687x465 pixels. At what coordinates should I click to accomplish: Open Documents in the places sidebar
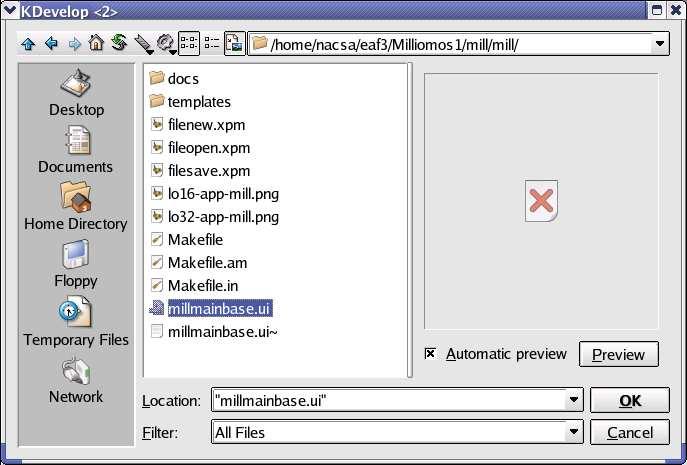point(75,150)
